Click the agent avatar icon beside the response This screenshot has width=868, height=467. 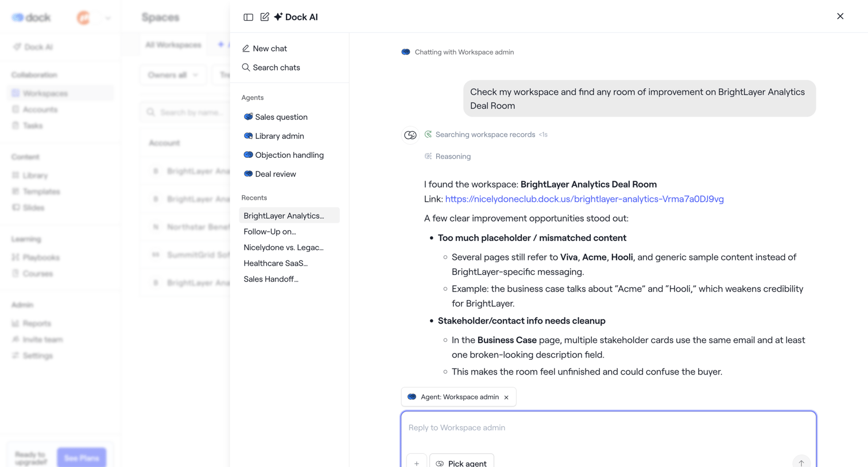click(410, 135)
